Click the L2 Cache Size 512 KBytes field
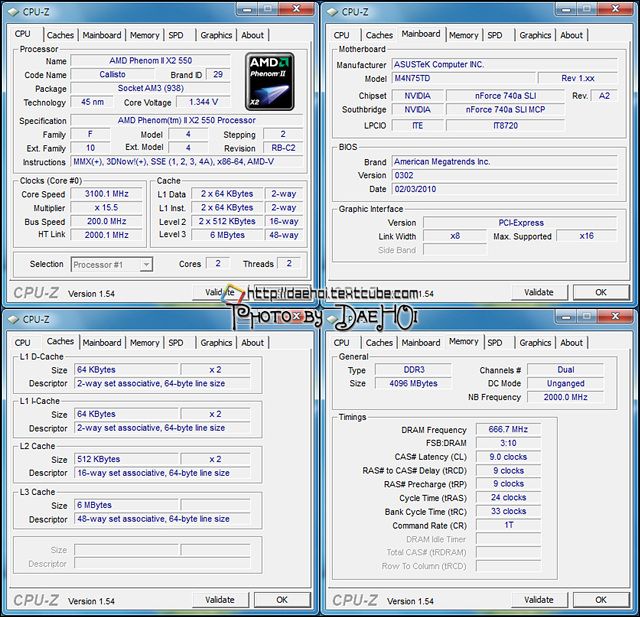 [x=127, y=459]
